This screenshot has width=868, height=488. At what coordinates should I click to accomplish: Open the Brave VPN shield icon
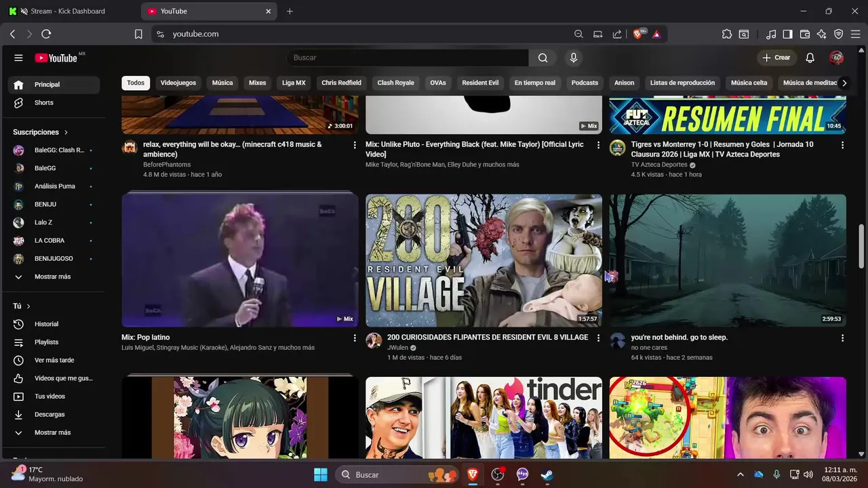click(x=839, y=34)
